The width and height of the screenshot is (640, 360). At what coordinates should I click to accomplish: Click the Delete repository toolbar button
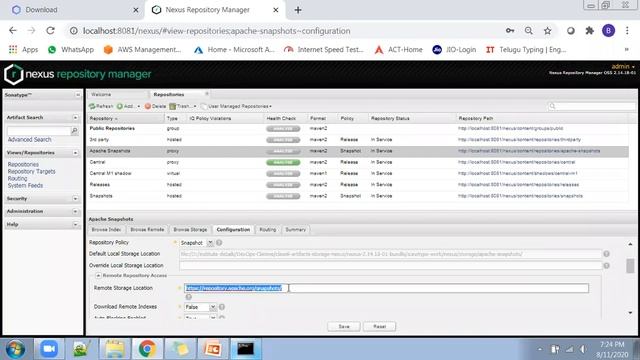point(155,106)
